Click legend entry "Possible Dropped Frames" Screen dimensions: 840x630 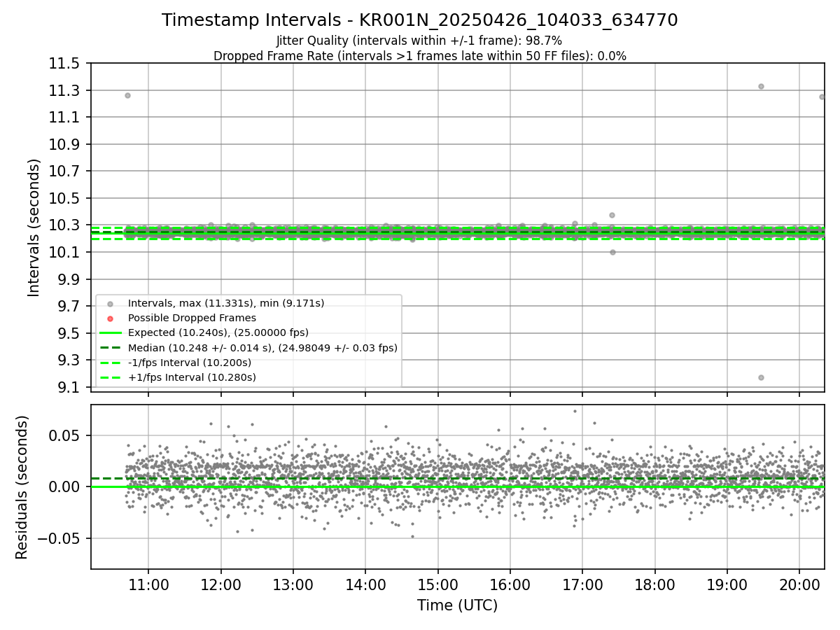pos(192,318)
